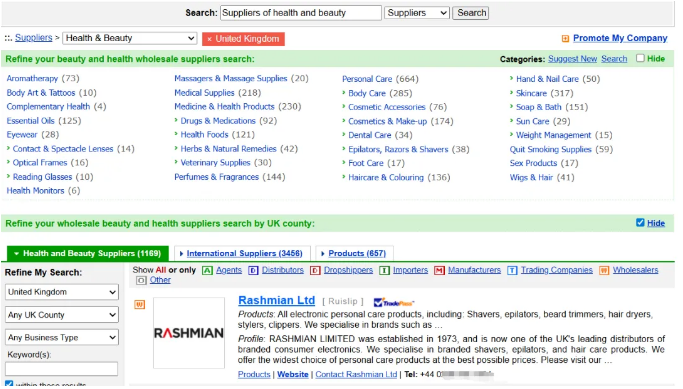Select Optical Frames subcategory
The width and height of the screenshot is (683, 389).
pyautogui.click(x=40, y=164)
